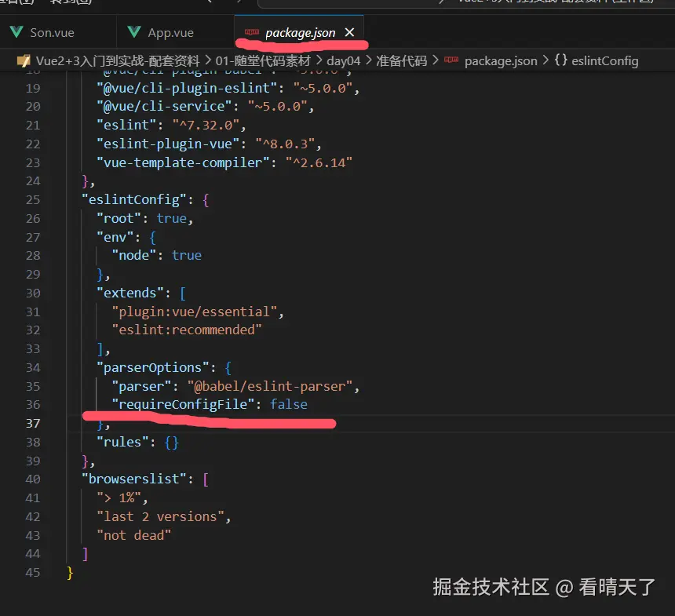The width and height of the screenshot is (675, 616).
Task: Click the "rules" key on line 38
Action: pyautogui.click(x=122, y=442)
